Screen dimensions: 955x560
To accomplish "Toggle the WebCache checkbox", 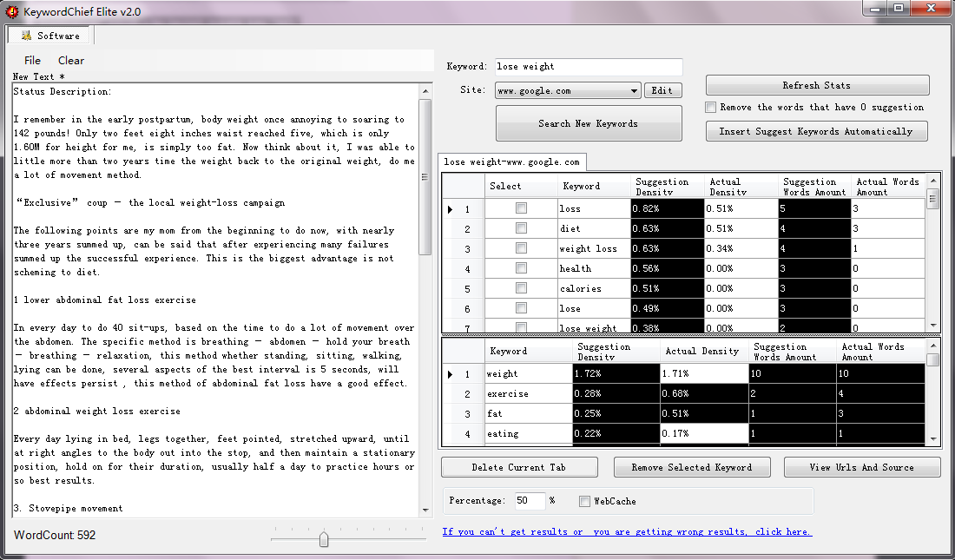I will coord(585,501).
